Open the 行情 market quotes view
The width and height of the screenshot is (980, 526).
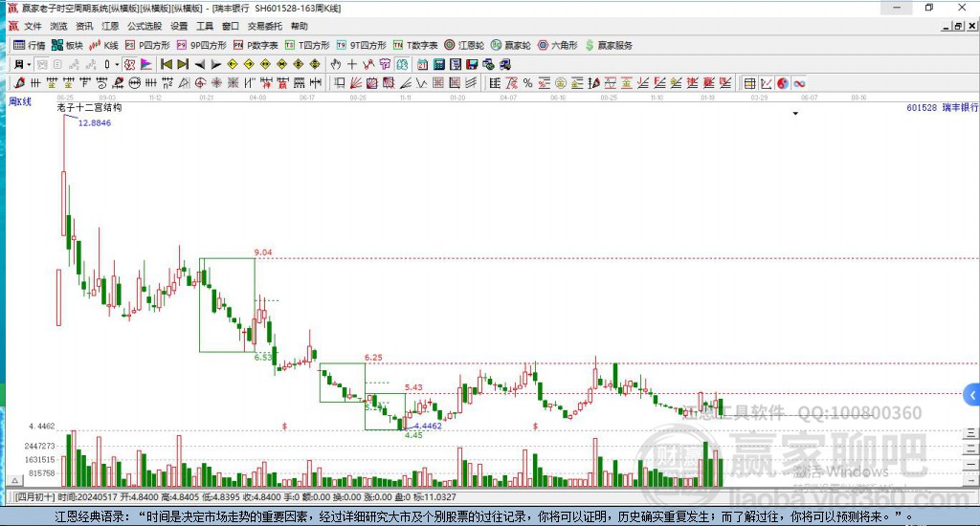(x=30, y=45)
